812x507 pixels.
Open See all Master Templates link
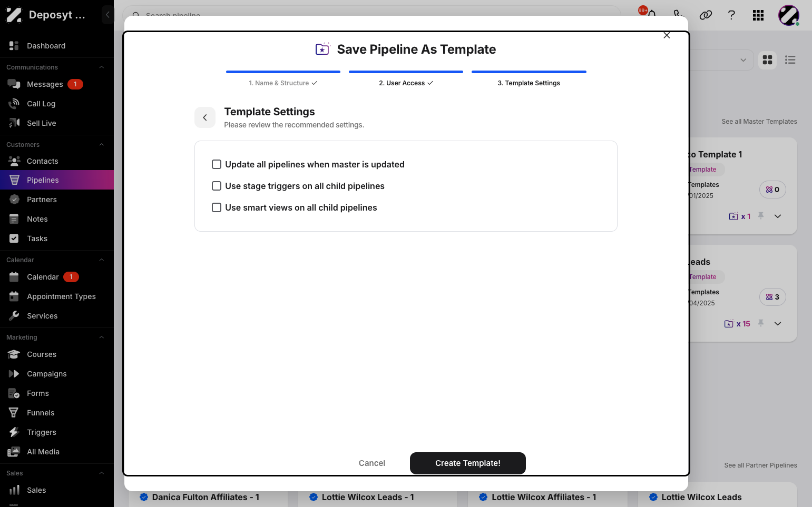(759, 122)
